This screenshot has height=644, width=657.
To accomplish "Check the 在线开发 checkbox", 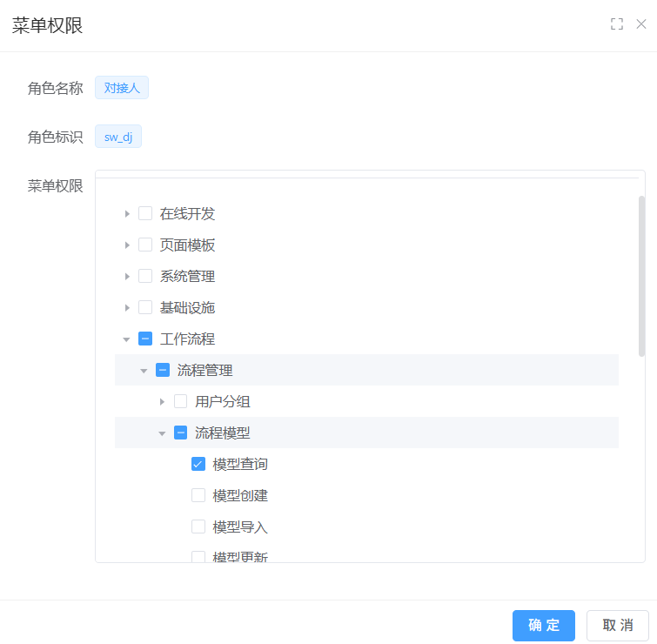I will (x=145, y=213).
